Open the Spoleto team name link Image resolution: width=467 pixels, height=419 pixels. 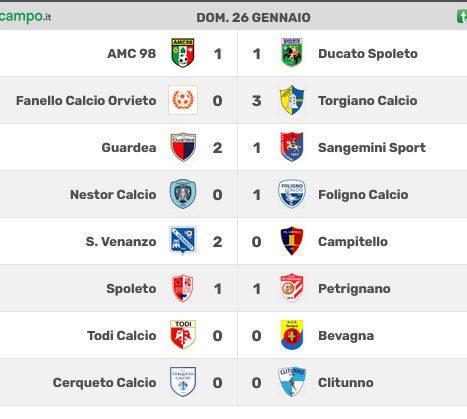pos(131,289)
